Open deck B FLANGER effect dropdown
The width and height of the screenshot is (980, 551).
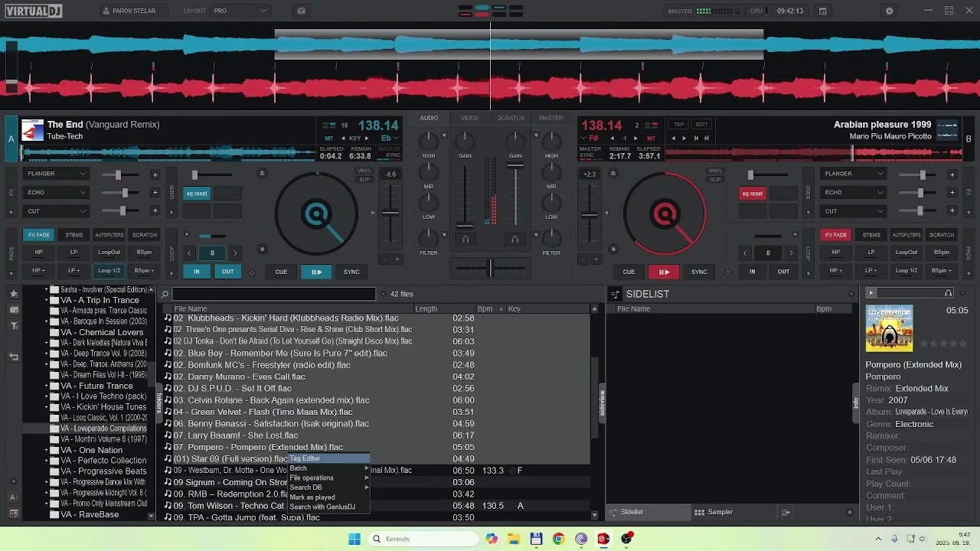click(854, 174)
